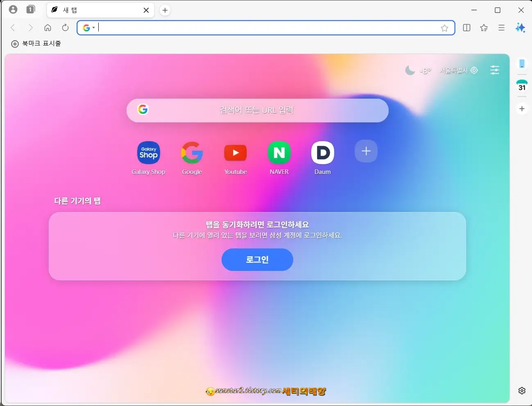Screen dimensions: 532x406
Task: Add the bookmark bar via 북마크 표시줄
Action: coord(36,43)
